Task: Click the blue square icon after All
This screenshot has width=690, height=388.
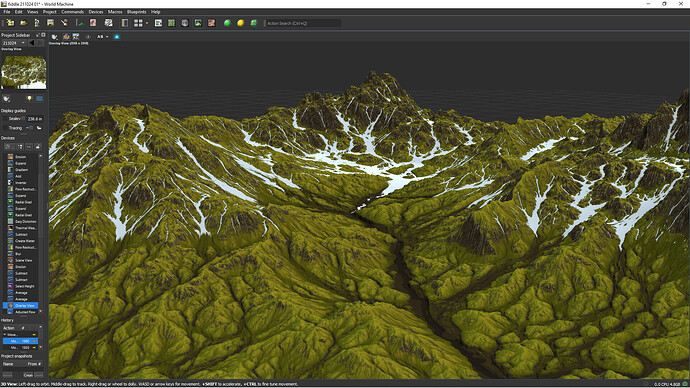Action: (117, 37)
